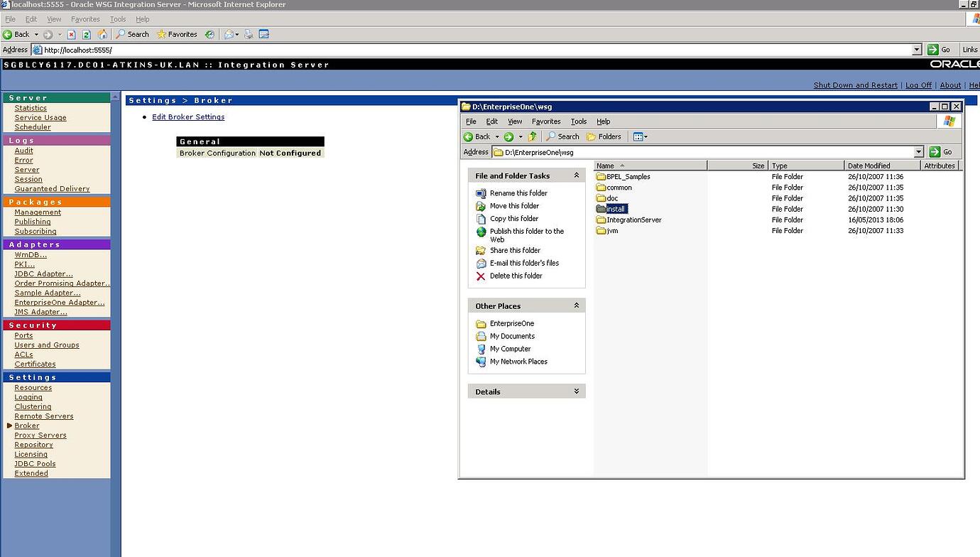Click Go button in Explorer address bar

(941, 151)
